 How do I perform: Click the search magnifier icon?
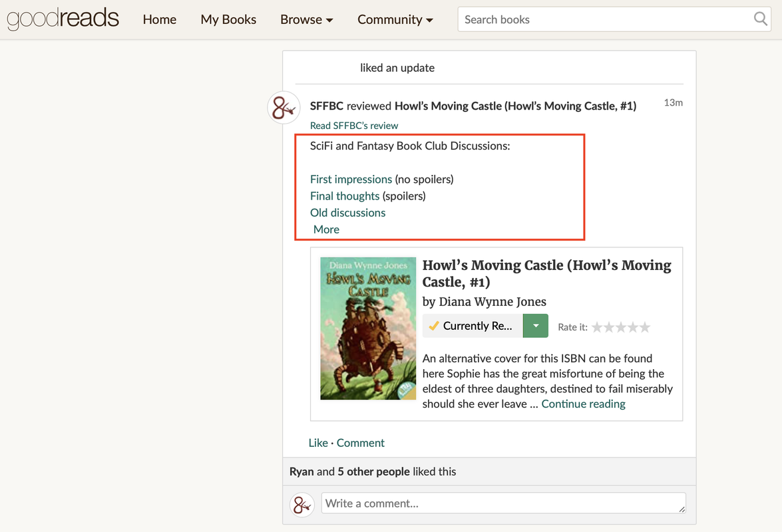(x=760, y=19)
